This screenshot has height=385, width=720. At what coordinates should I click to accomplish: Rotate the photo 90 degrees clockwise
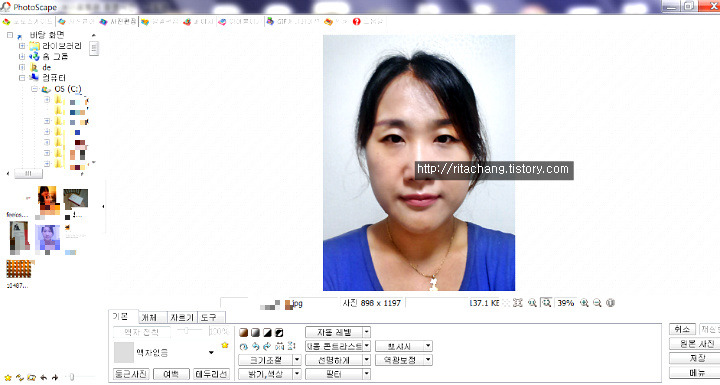point(267,346)
